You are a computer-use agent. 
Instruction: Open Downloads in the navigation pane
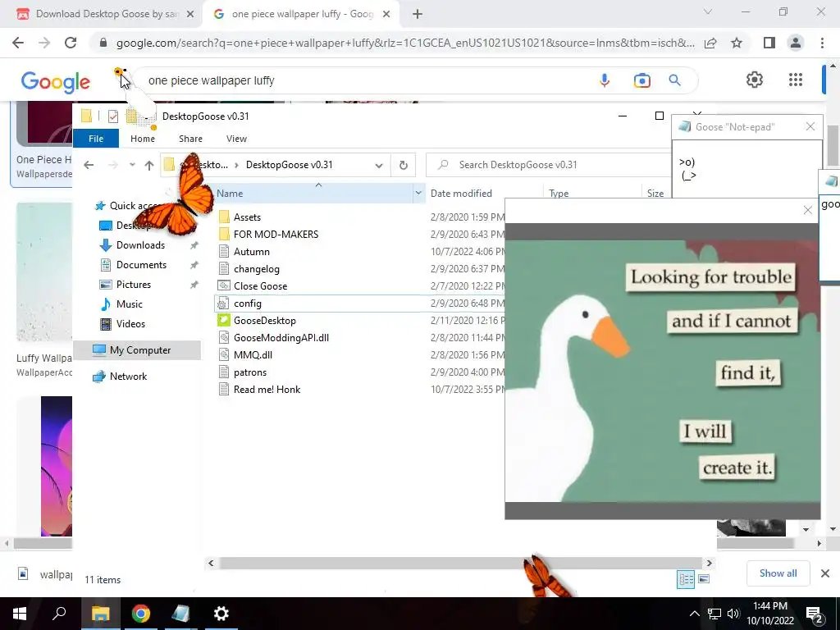[x=140, y=244]
